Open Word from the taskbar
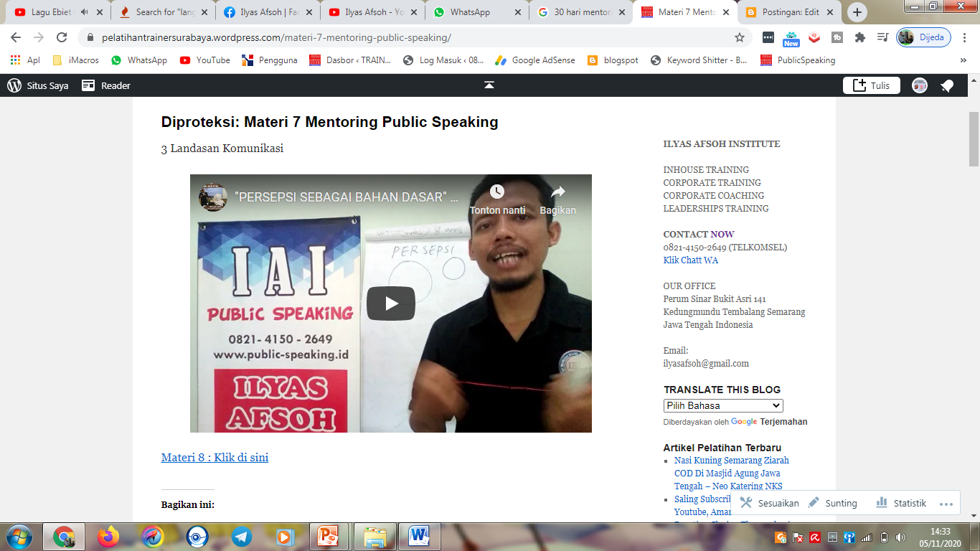 click(x=419, y=537)
